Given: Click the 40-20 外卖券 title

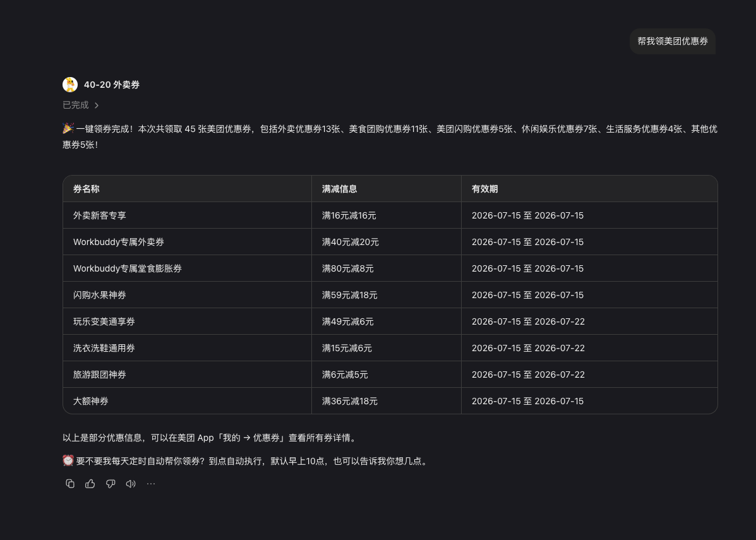Looking at the screenshot, I should click(x=112, y=85).
